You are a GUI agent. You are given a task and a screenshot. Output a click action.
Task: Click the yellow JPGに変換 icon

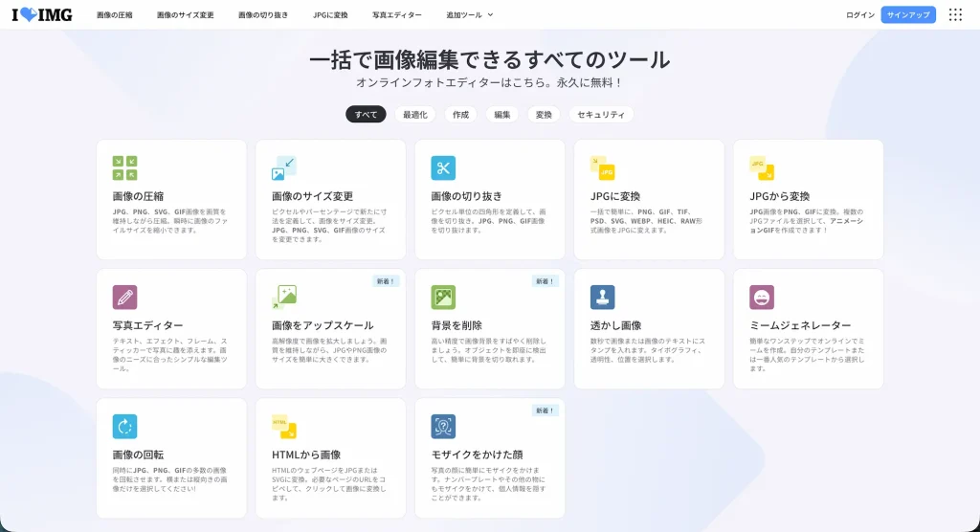602,167
